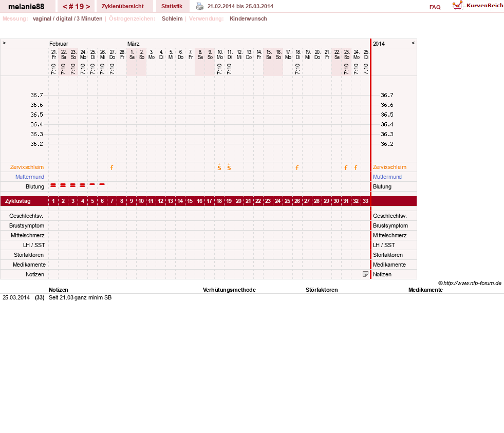504x433 pixels.
Task: Click the Kinderwunsch usage value
Action: coord(248,18)
